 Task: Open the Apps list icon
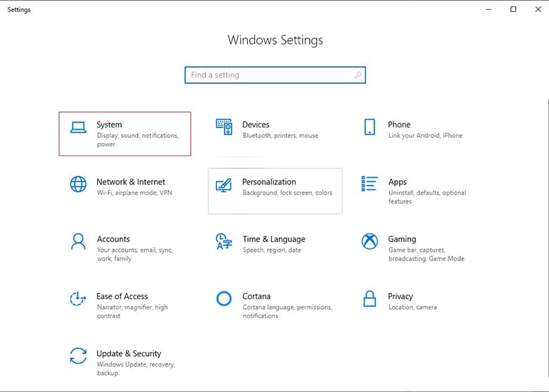coord(370,184)
